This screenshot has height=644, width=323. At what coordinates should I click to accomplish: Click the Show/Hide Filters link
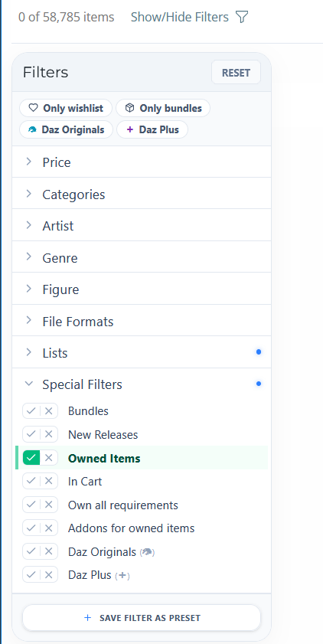tap(180, 18)
